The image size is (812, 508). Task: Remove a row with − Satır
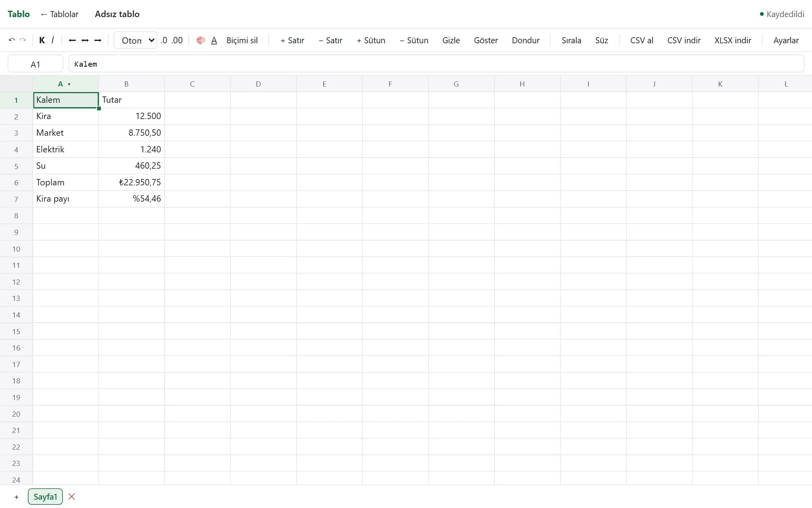[x=331, y=40]
